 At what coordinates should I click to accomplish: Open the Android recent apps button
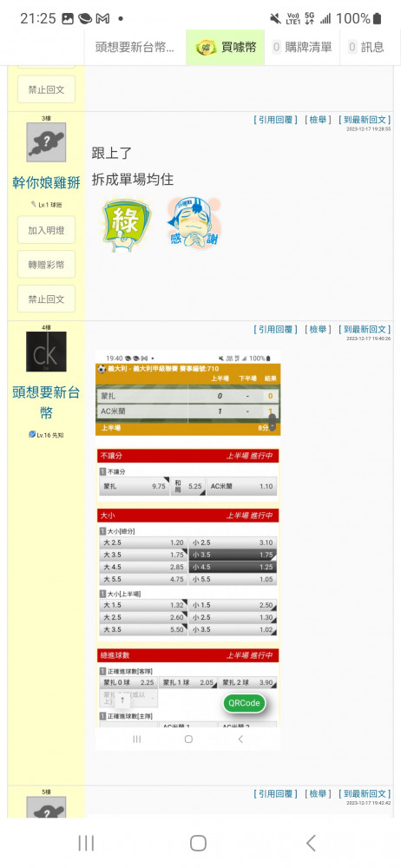pyautogui.click(x=86, y=843)
